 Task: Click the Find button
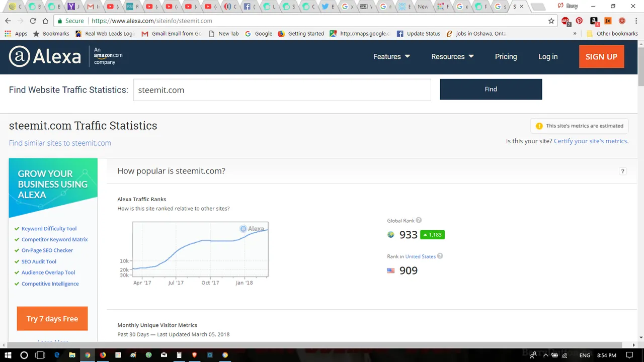(491, 89)
